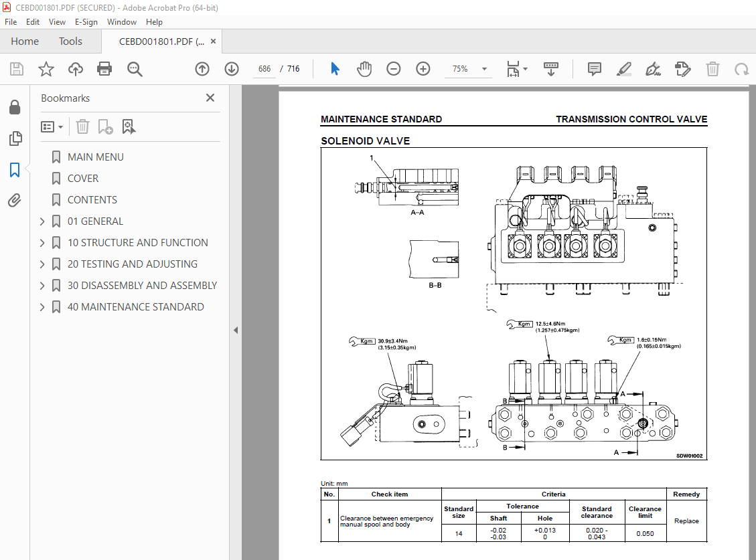Click the fit page scrolling icon
The height and width of the screenshot is (560, 756).
pyautogui.click(x=513, y=69)
